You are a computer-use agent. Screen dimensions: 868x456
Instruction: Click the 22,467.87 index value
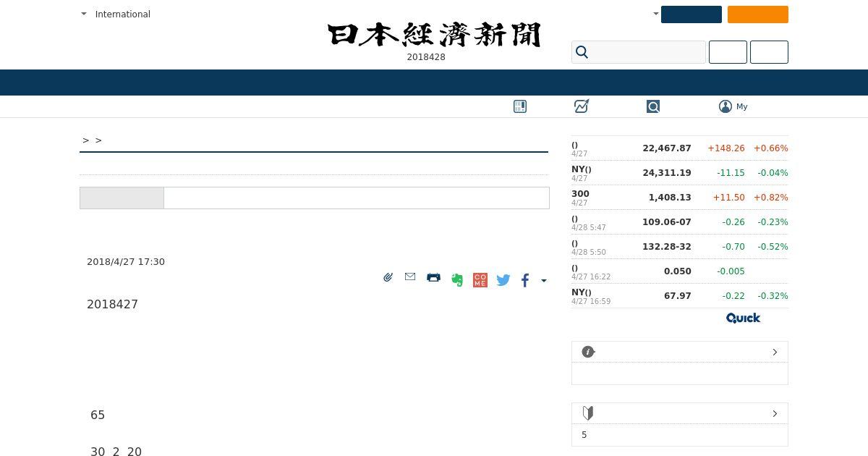(667, 148)
